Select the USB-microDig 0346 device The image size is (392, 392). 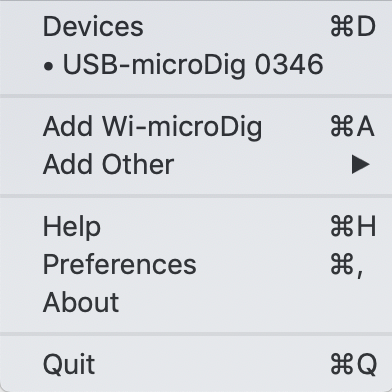196,64
